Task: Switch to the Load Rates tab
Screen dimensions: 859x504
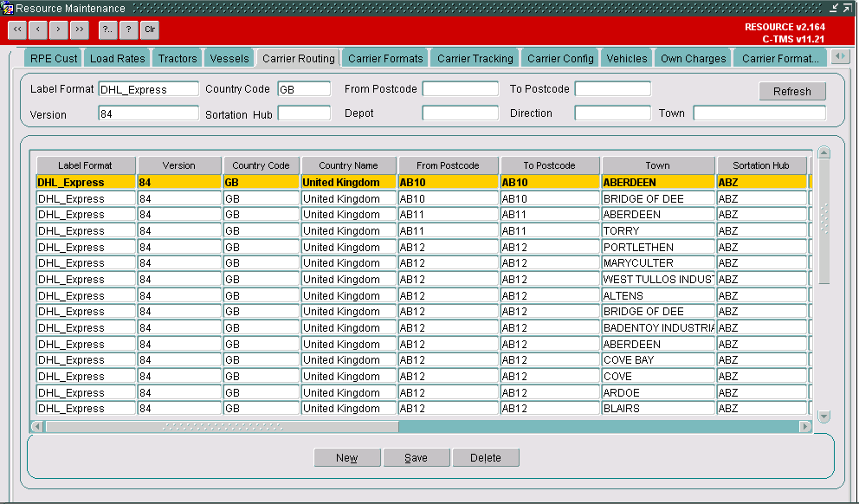Action: (117, 59)
